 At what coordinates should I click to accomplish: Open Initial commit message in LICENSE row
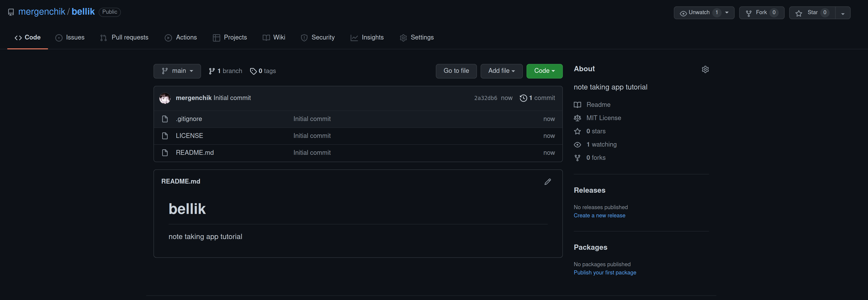tap(312, 136)
